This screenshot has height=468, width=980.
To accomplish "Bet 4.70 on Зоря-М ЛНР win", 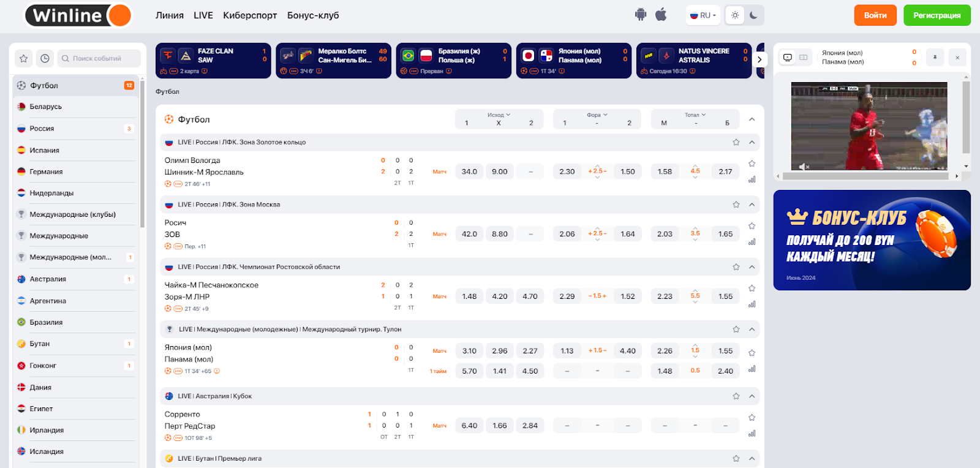I will [530, 296].
